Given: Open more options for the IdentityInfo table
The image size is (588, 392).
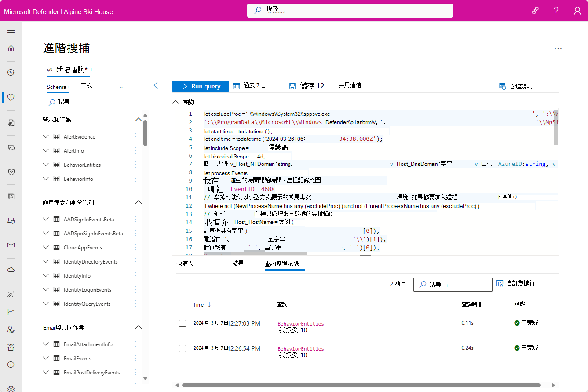Looking at the screenshot, I should tap(135, 276).
